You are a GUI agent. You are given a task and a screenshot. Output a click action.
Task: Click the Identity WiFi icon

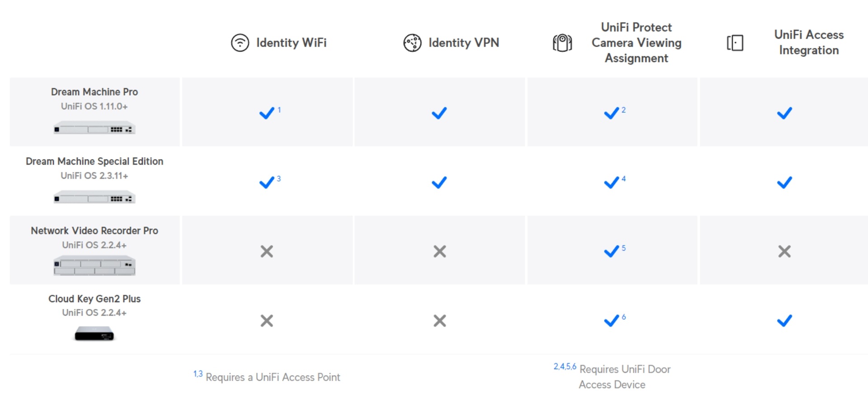tap(240, 43)
